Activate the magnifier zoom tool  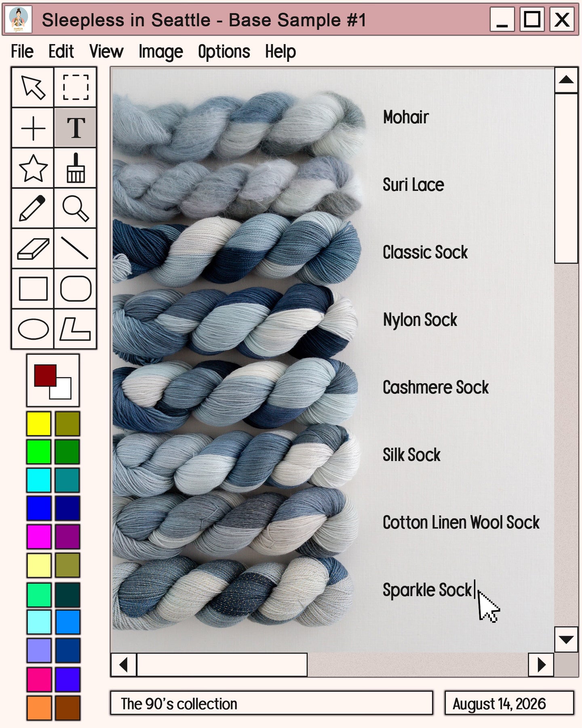pyautogui.click(x=76, y=208)
